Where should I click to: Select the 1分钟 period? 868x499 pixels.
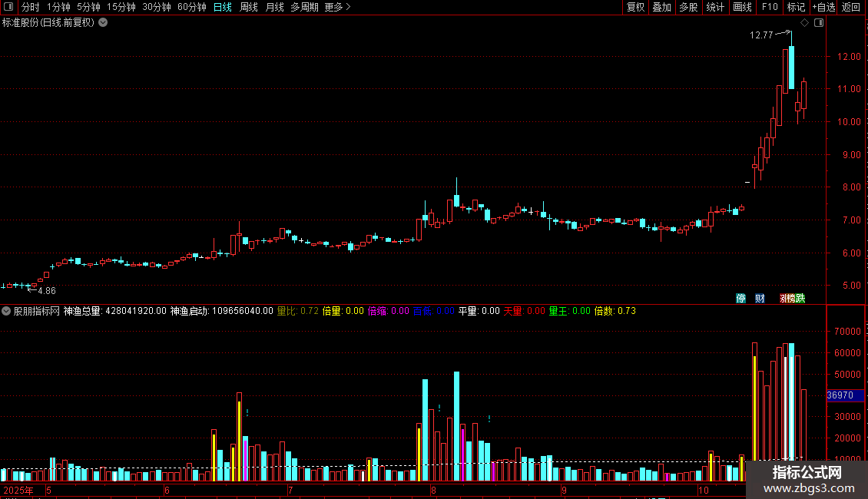(x=58, y=7)
